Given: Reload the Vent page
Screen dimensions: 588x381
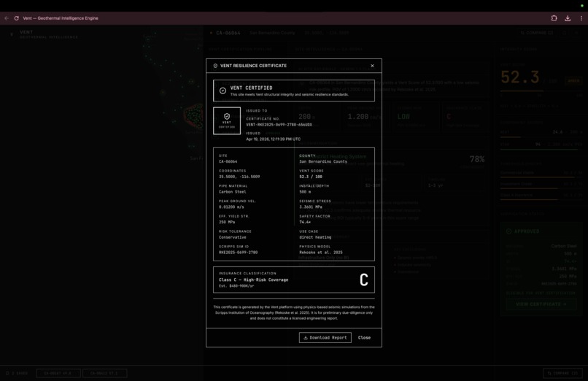Looking at the screenshot, I should click(x=17, y=18).
